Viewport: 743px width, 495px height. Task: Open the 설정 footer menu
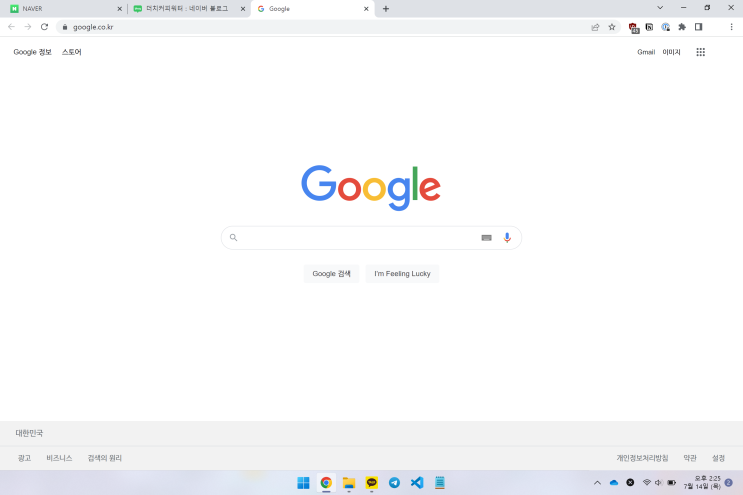tap(718, 458)
